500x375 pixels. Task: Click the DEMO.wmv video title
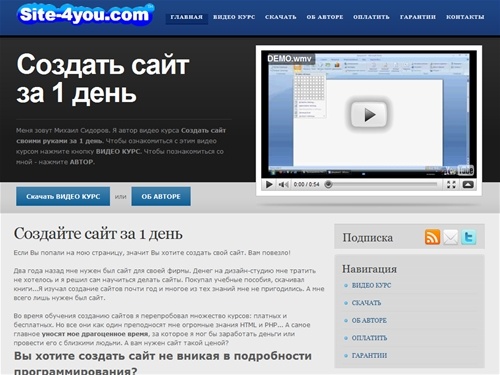(x=289, y=59)
